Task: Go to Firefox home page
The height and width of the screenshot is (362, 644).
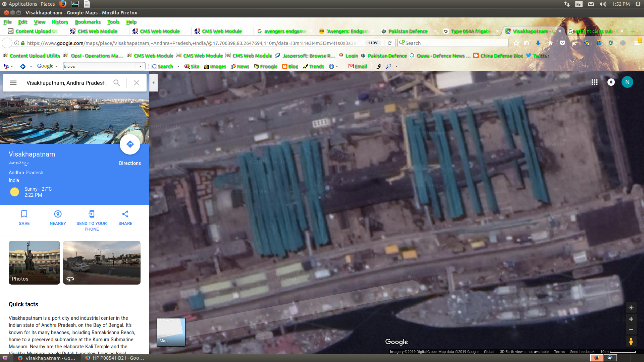Action: pyautogui.click(x=550, y=43)
